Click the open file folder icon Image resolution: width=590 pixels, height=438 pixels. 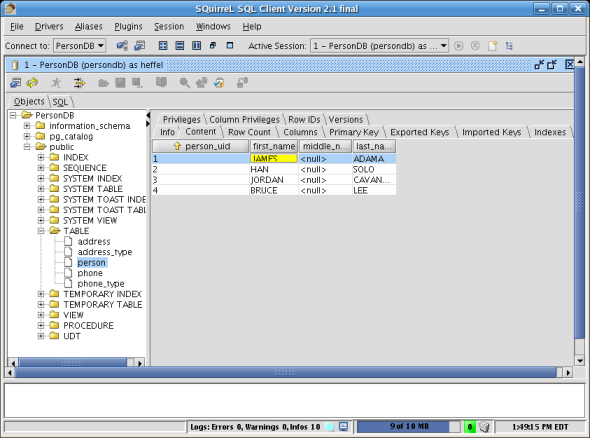click(x=103, y=83)
